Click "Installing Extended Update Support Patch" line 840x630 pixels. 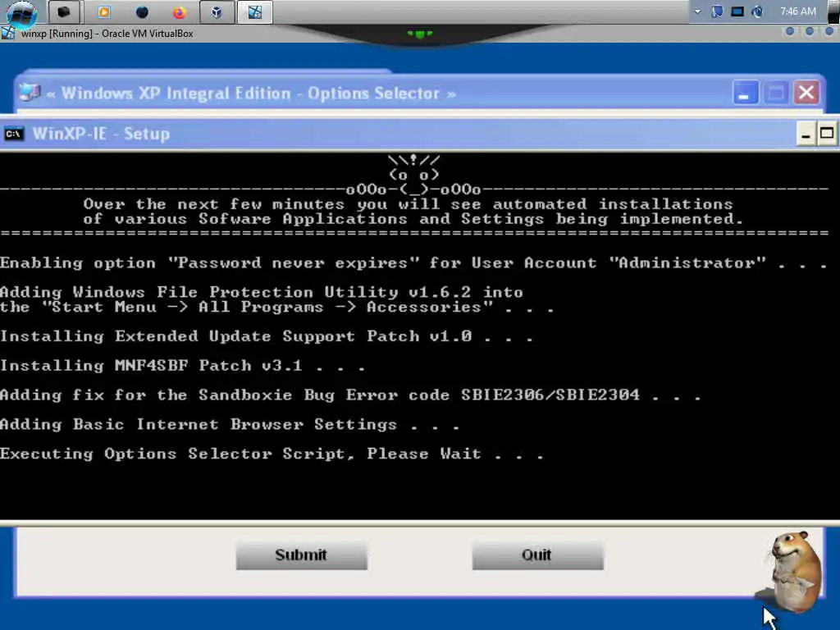coord(267,336)
